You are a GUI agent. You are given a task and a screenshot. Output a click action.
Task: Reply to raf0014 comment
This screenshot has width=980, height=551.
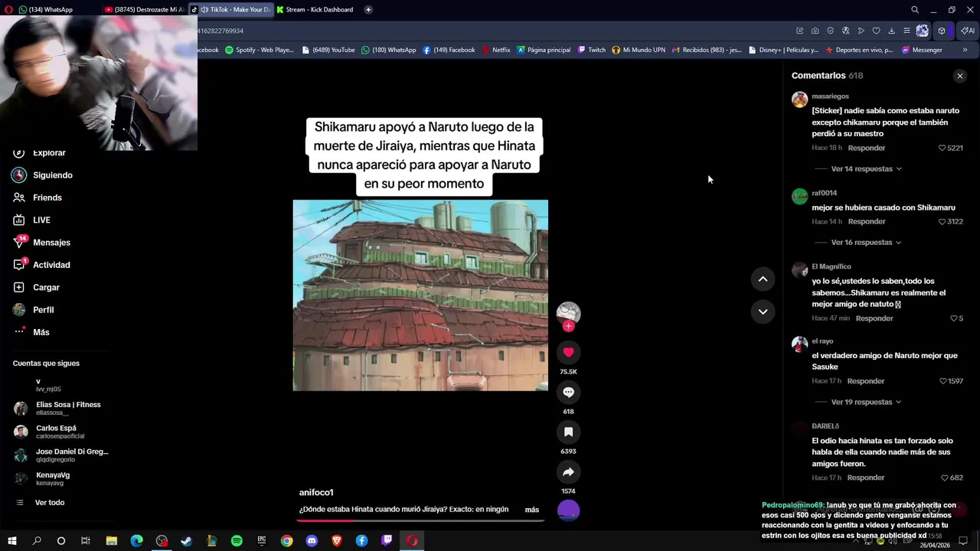click(867, 221)
